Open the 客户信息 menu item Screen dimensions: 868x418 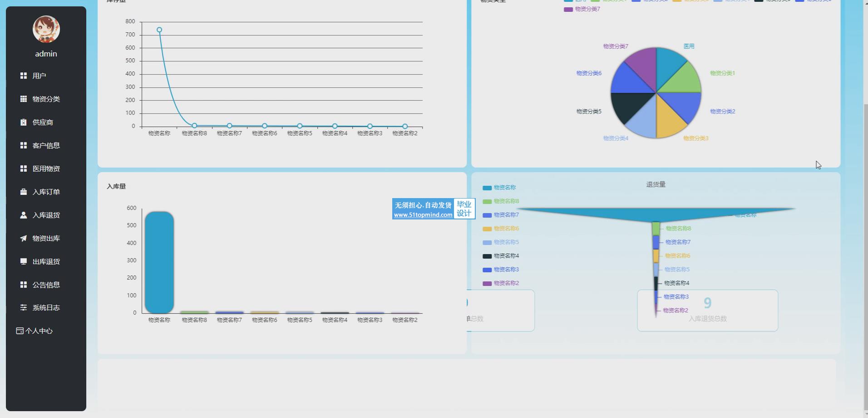[46, 145]
